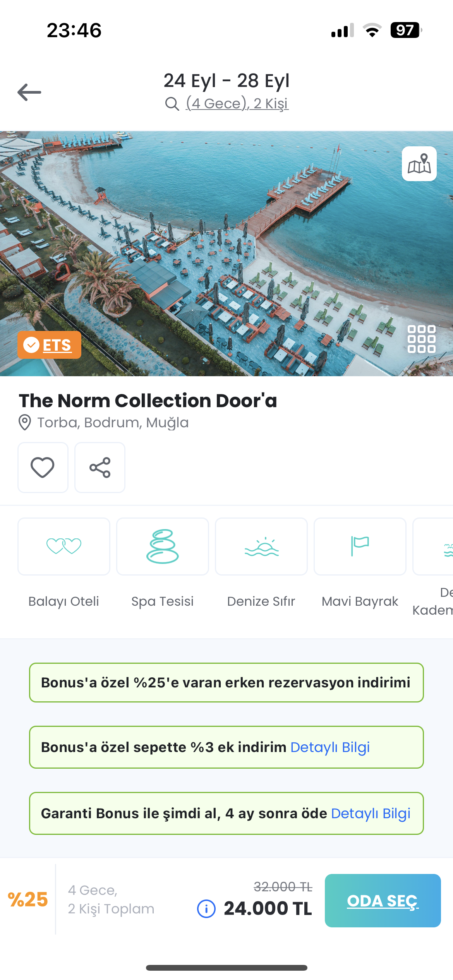The image size is (453, 980).
Task: Select the Spa Tesisi stacked stones icon
Action: [163, 547]
